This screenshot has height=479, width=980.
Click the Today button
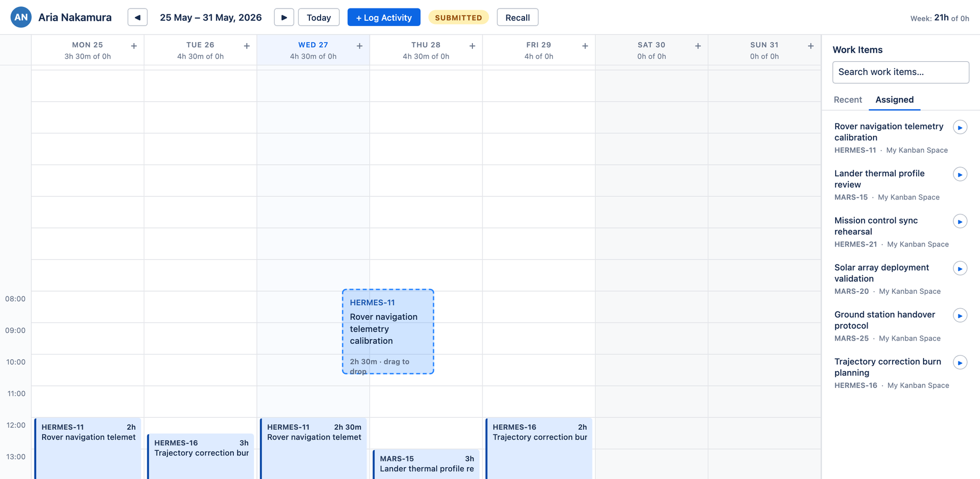click(318, 18)
